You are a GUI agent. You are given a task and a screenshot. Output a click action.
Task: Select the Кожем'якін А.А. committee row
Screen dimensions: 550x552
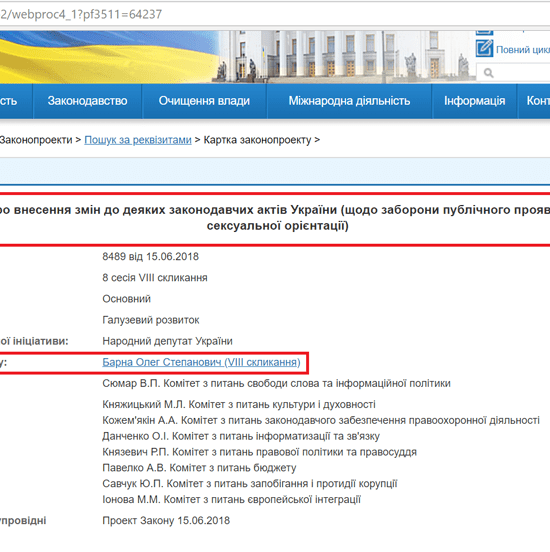point(321,420)
